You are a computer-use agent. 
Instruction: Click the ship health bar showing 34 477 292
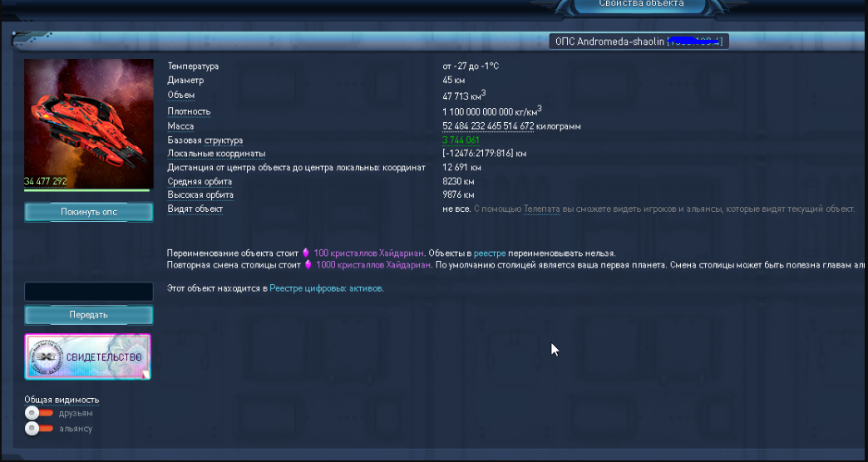[x=88, y=189]
